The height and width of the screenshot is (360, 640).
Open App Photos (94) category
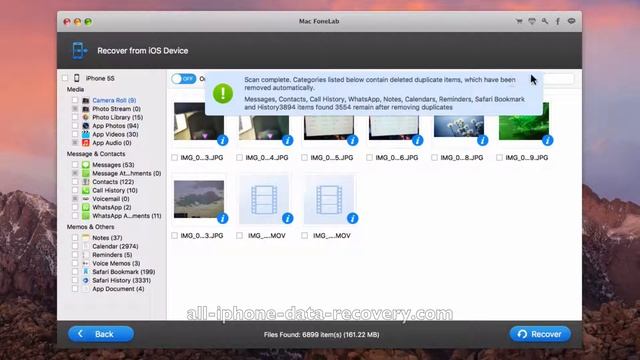(x=116, y=126)
